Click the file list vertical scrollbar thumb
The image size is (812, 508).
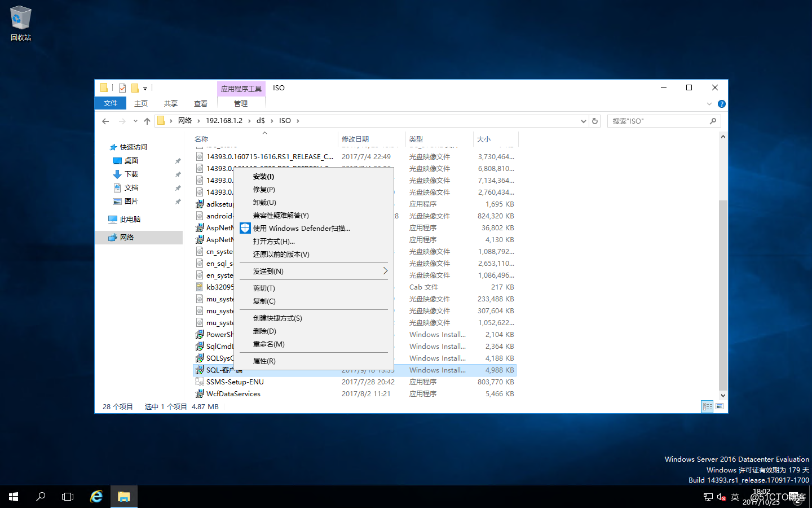point(723,295)
